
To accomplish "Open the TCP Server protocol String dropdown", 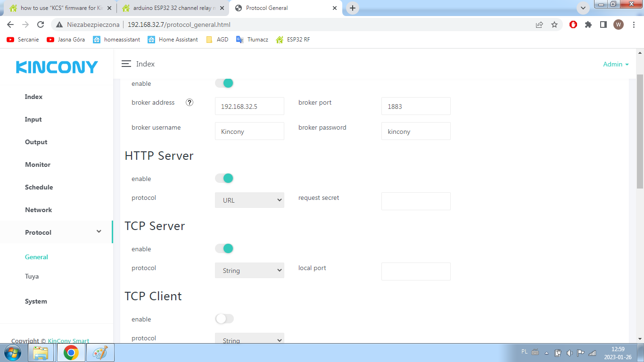I will point(249,271).
